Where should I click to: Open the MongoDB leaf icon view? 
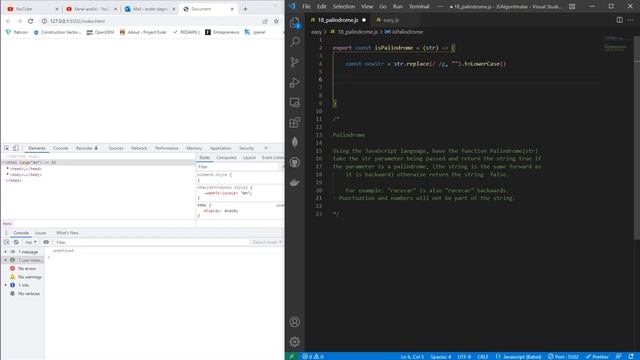pyautogui.click(x=295, y=142)
